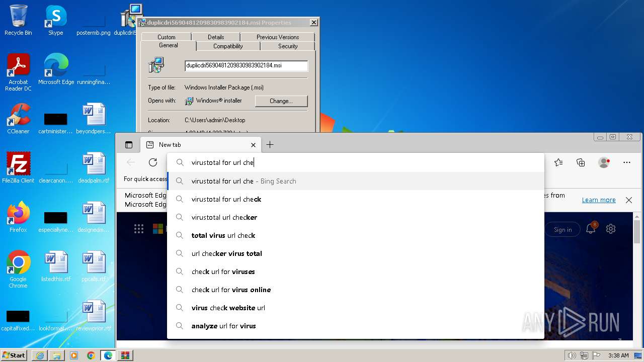Open Edge Favorites star icon
Viewport: 644px width, 362px height.
click(558, 162)
